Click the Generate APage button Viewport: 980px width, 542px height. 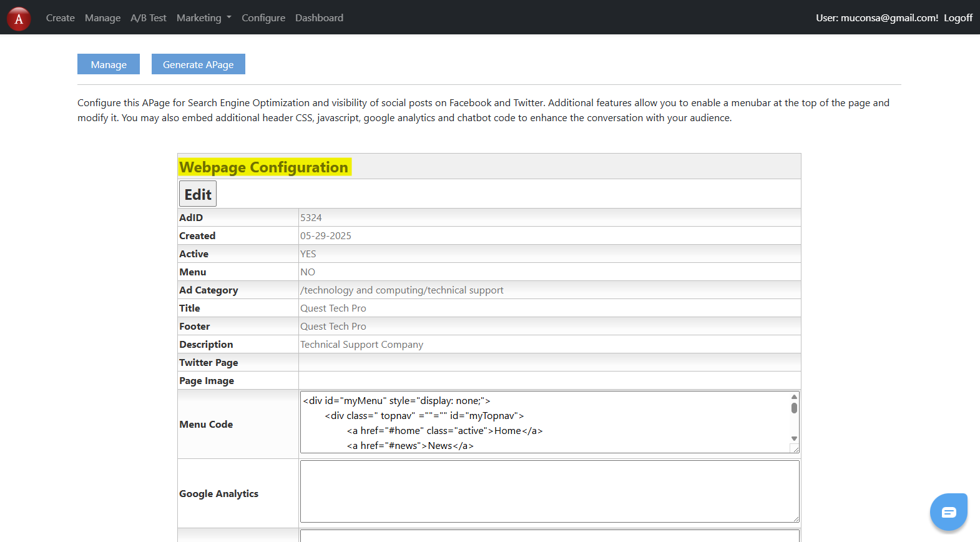[198, 64]
